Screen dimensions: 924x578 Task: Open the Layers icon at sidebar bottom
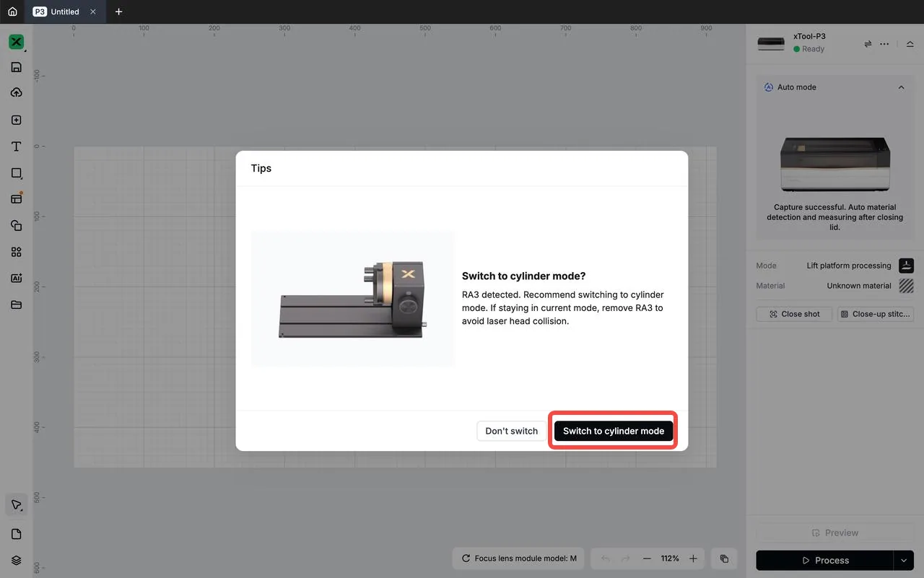[x=16, y=561]
